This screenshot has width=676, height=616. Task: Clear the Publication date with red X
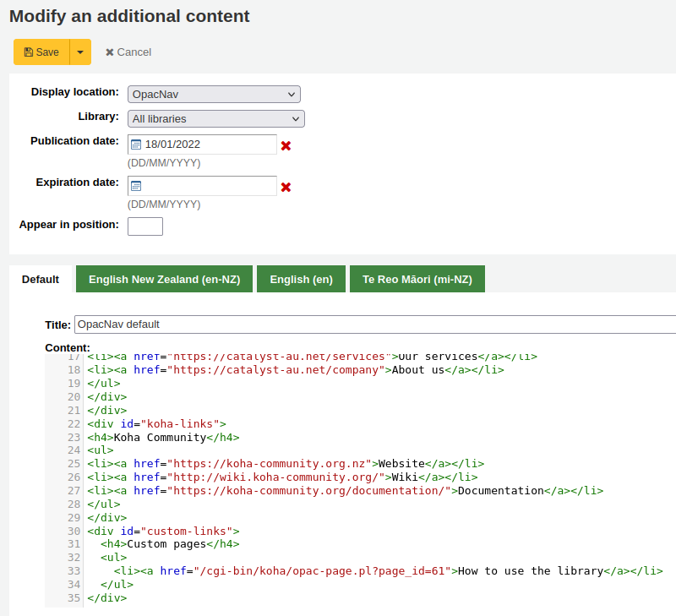pos(286,145)
